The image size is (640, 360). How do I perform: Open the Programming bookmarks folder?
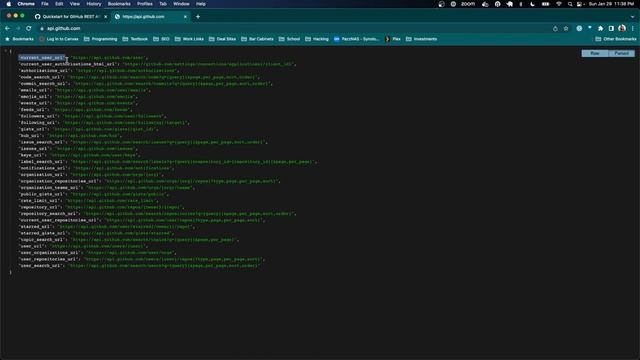(x=100, y=39)
